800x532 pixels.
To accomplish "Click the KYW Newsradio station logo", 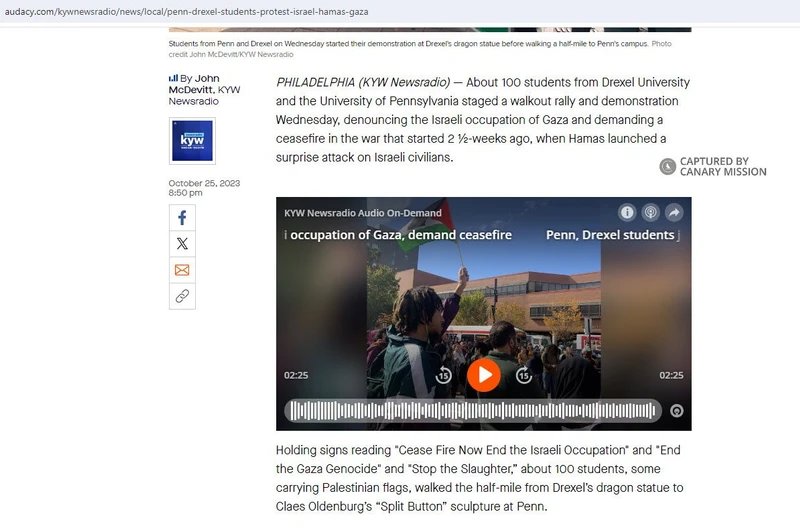I will 191,141.
